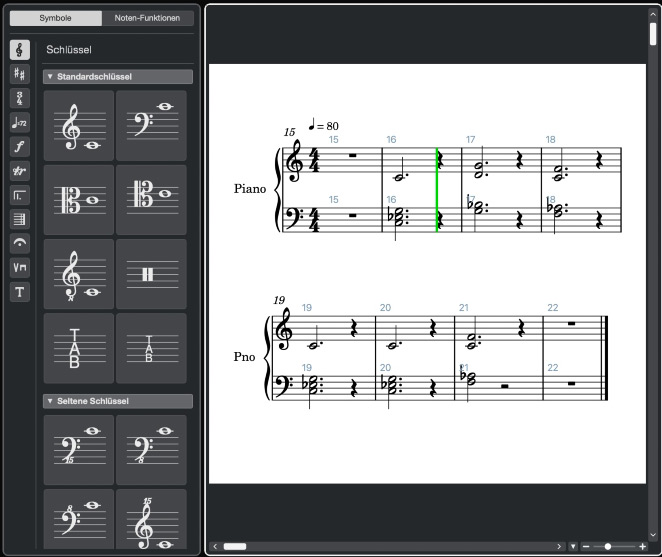662x557 pixels.
Task: Click the green playback cursor line
Action: coord(437,190)
